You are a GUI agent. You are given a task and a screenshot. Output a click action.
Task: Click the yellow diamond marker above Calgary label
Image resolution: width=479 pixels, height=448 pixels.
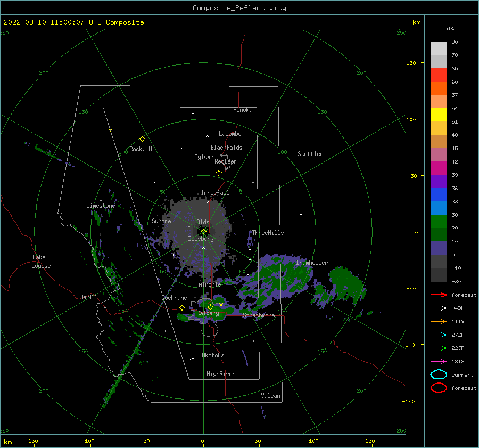coord(210,307)
